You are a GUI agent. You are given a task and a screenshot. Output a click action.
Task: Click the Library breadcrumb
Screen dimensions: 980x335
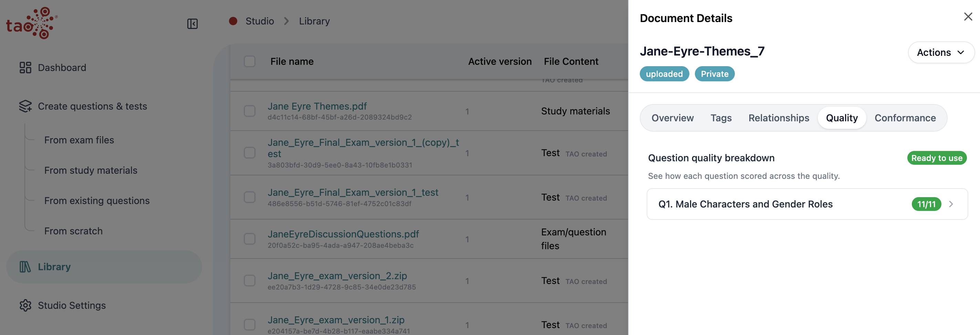314,21
